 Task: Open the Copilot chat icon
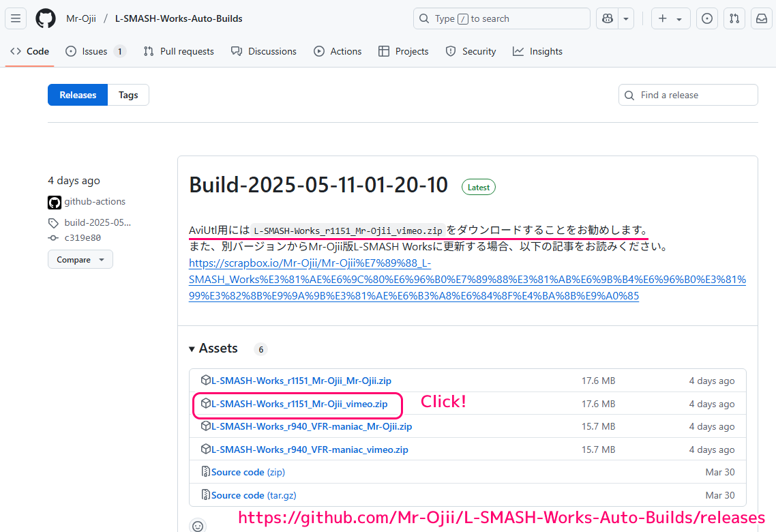[608, 19]
